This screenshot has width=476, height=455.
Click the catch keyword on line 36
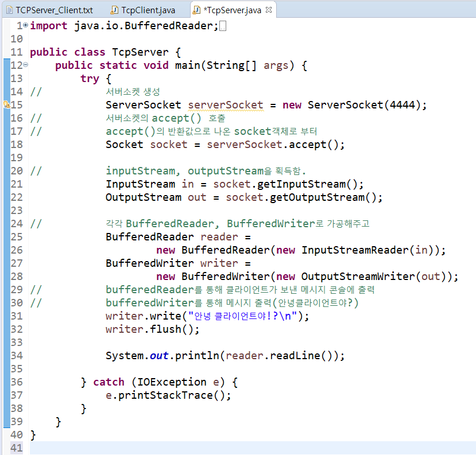pyautogui.click(x=109, y=382)
